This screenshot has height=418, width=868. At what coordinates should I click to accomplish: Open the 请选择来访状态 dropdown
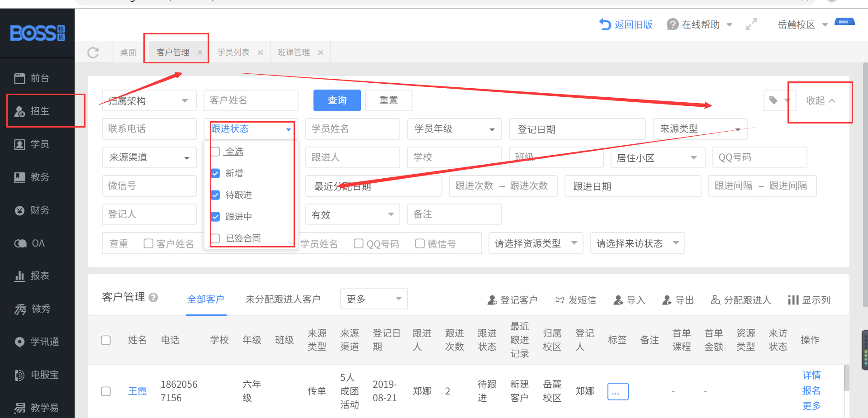(638, 243)
